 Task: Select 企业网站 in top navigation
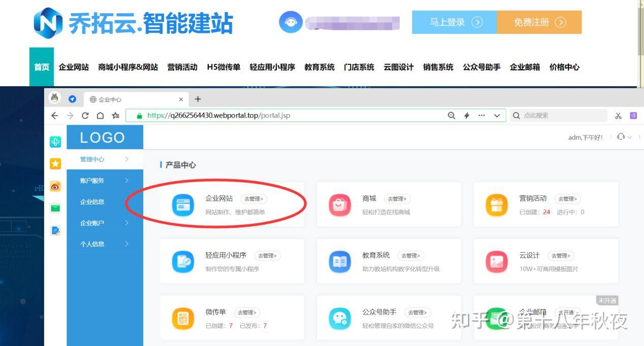point(74,67)
